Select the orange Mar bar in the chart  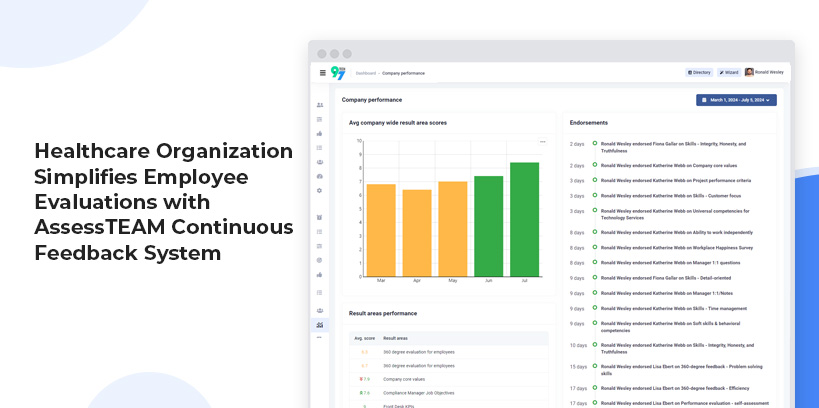click(381, 230)
